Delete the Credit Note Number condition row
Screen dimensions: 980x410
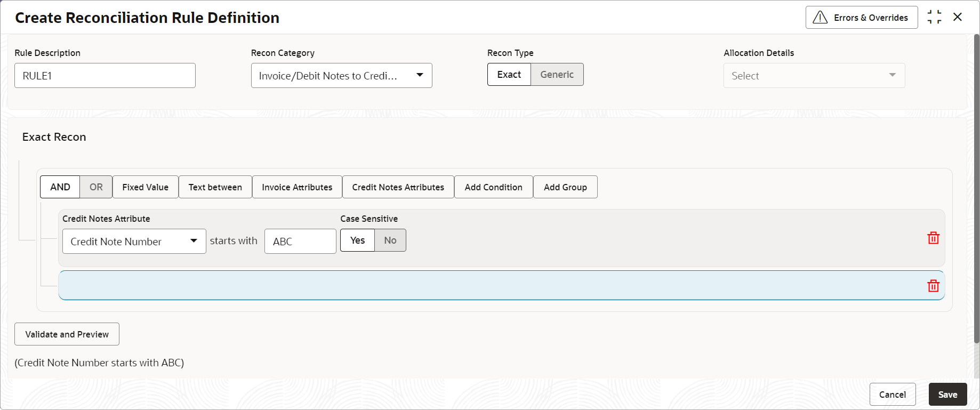point(933,238)
